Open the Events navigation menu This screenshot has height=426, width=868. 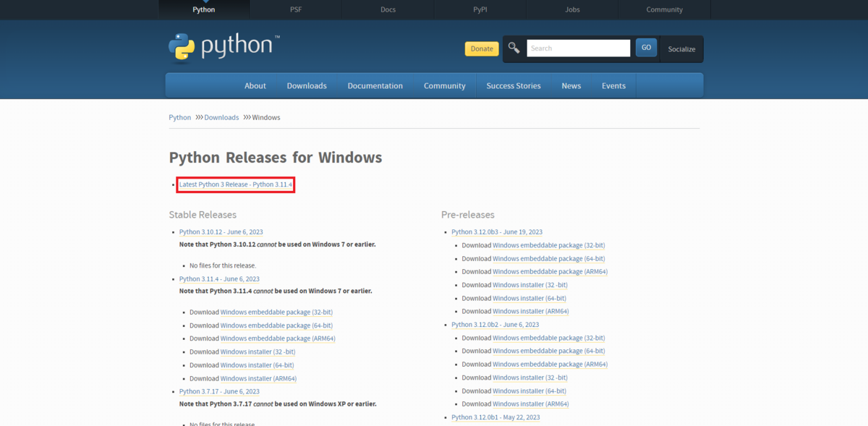(614, 85)
